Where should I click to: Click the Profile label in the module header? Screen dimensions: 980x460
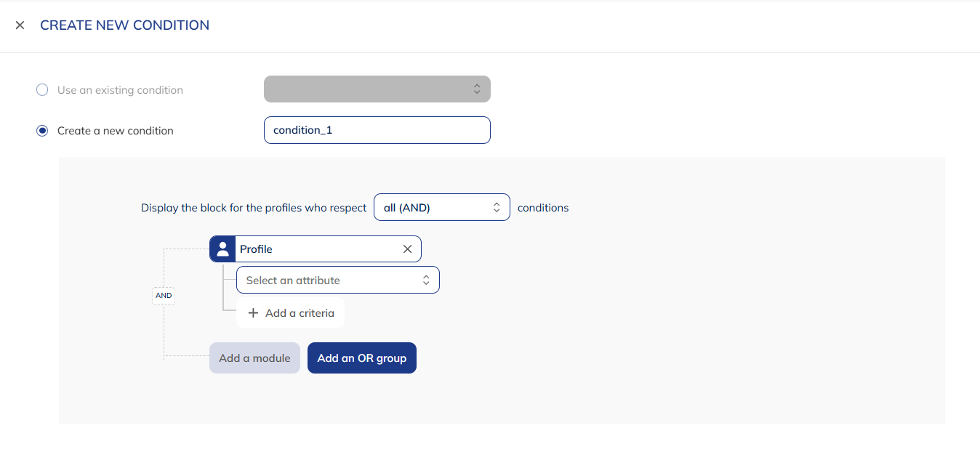coord(254,249)
